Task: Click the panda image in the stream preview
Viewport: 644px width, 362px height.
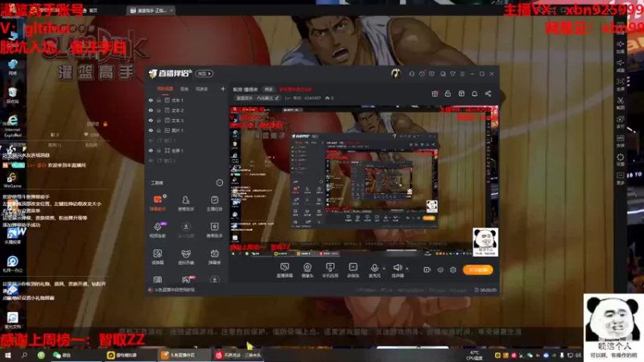Action: pyautogui.click(x=485, y=242)
